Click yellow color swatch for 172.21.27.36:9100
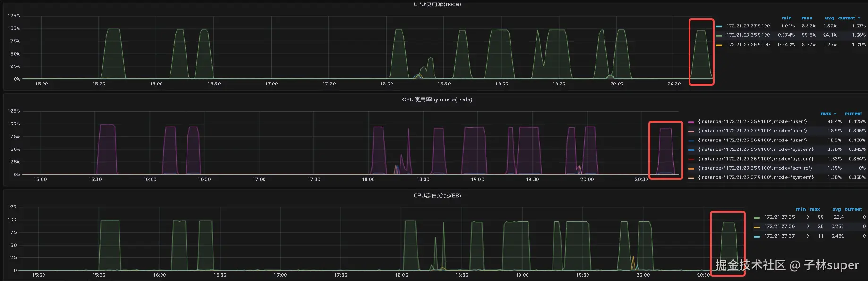 (719, 45)
